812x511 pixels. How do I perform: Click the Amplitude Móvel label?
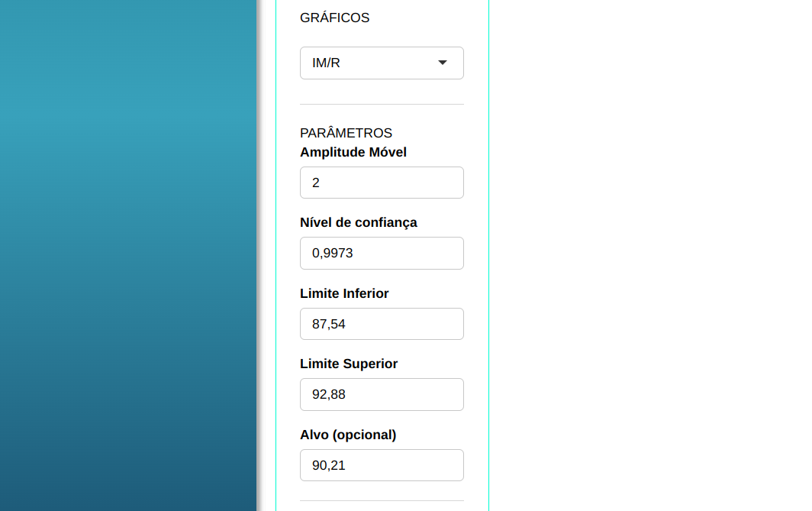tap(353, 152)
